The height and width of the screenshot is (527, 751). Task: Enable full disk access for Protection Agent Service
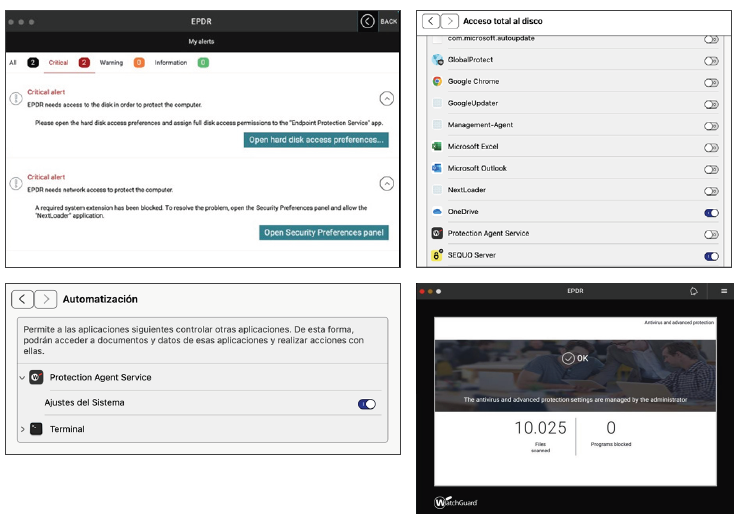tap(711, 234)
